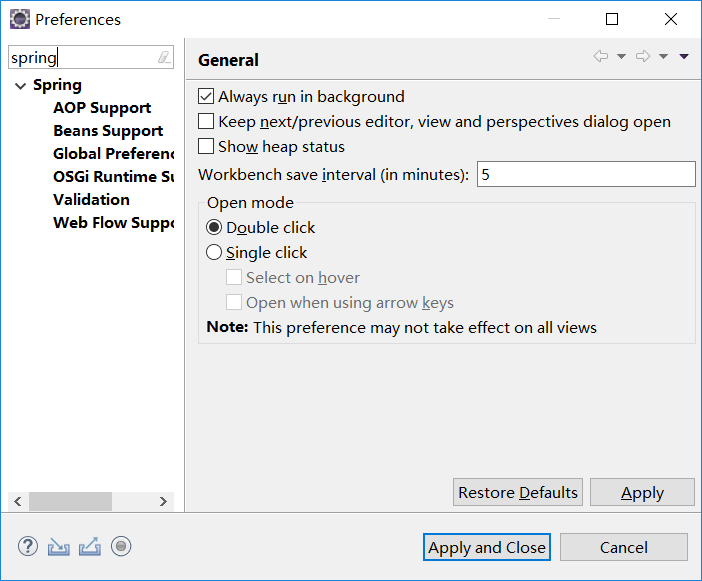Open the forward history dropdown arrow
The height and width of the screenshot is (581, 702).
(x=663, y=56)
